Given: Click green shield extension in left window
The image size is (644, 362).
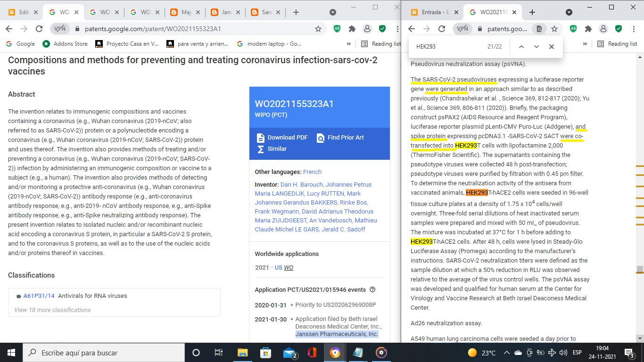Looking at the screenshot, I should [x=382, y=29].
